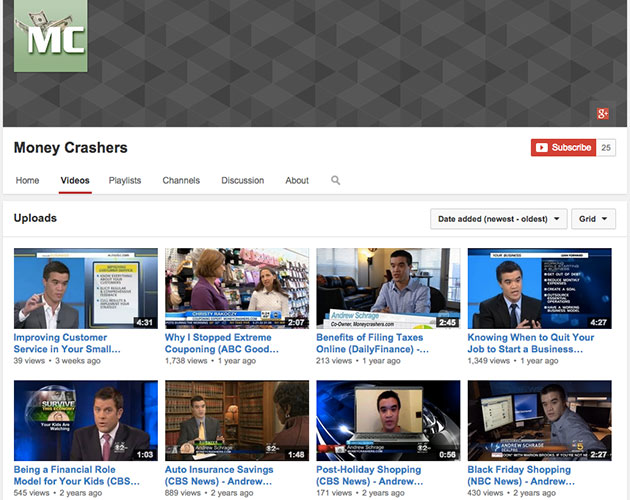Click the channel search magnifier icon
This screenshot has width=630, height=500.
(335, 180)
